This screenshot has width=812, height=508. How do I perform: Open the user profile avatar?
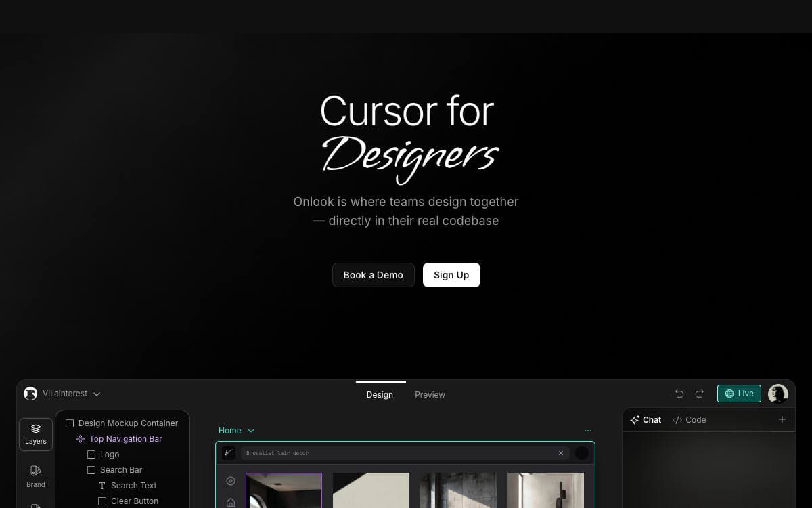click(x=778, y=394)
